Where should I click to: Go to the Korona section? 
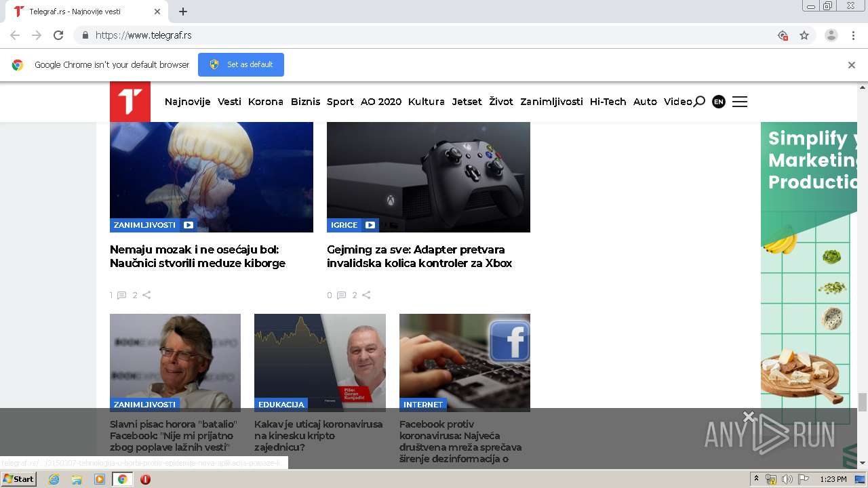coord(266,102)
